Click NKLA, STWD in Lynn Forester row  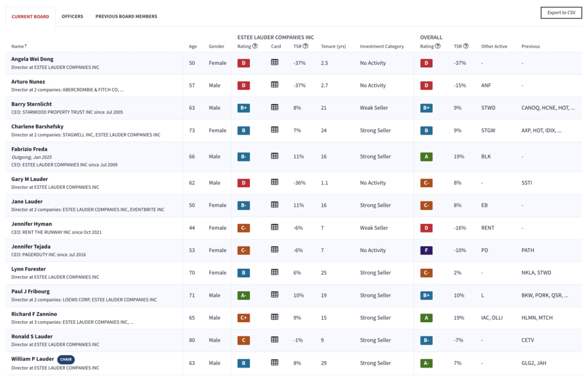(536, 273)
